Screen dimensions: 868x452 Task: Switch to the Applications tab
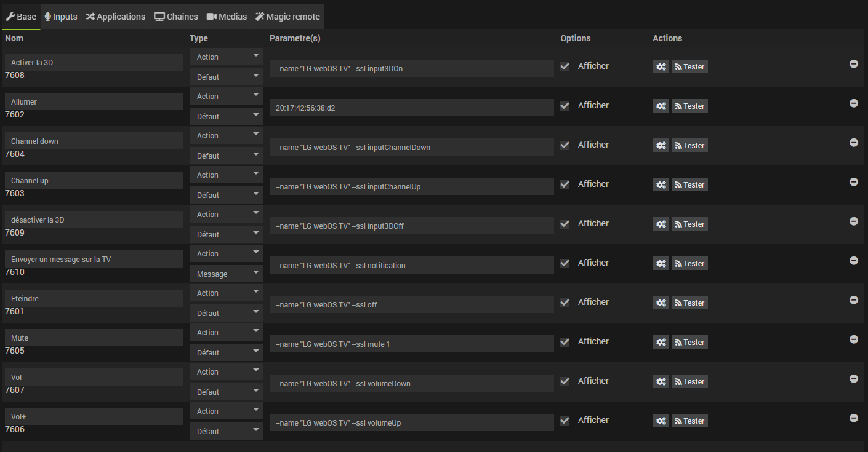(x=116, y=17)
